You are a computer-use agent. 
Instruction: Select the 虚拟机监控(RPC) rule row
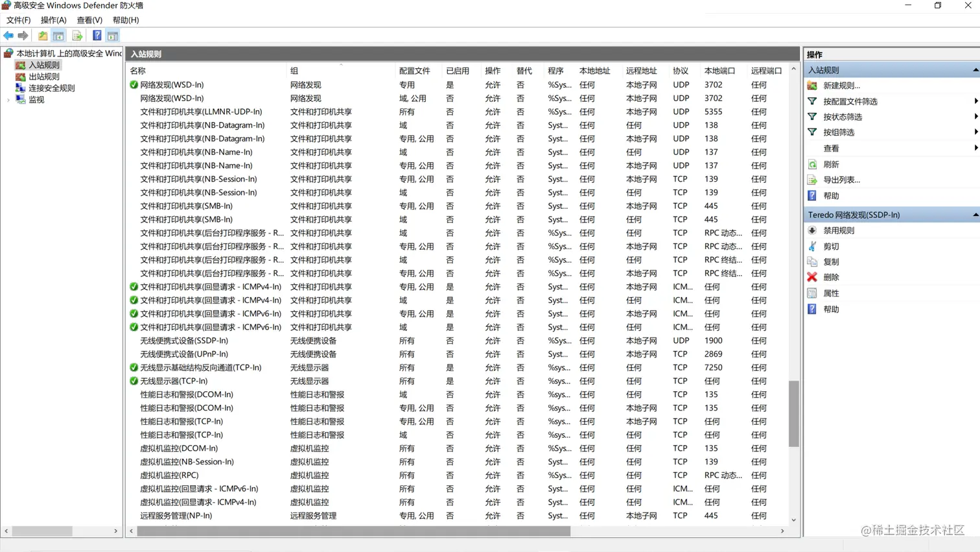(x=458, y=475)
